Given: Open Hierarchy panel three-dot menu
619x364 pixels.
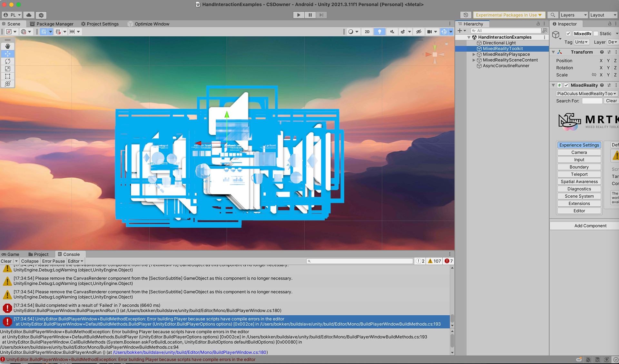Looking at the screenshot, I should [544, 24].
